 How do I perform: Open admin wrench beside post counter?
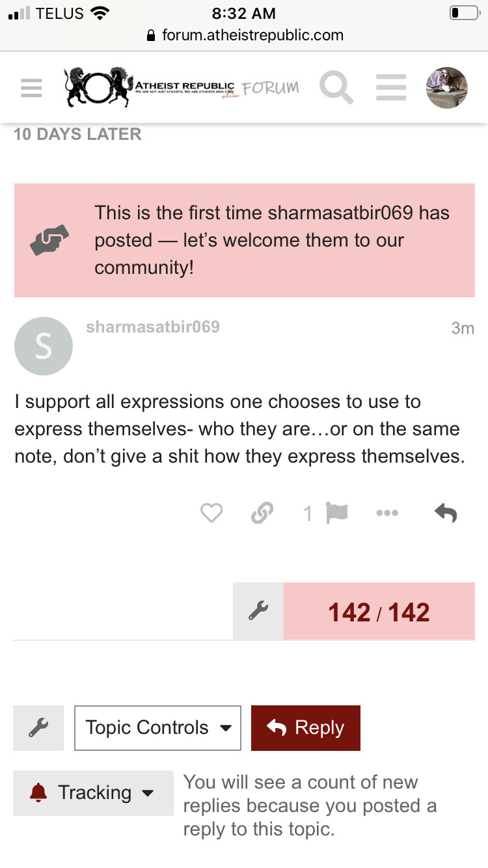click(258, 612)
